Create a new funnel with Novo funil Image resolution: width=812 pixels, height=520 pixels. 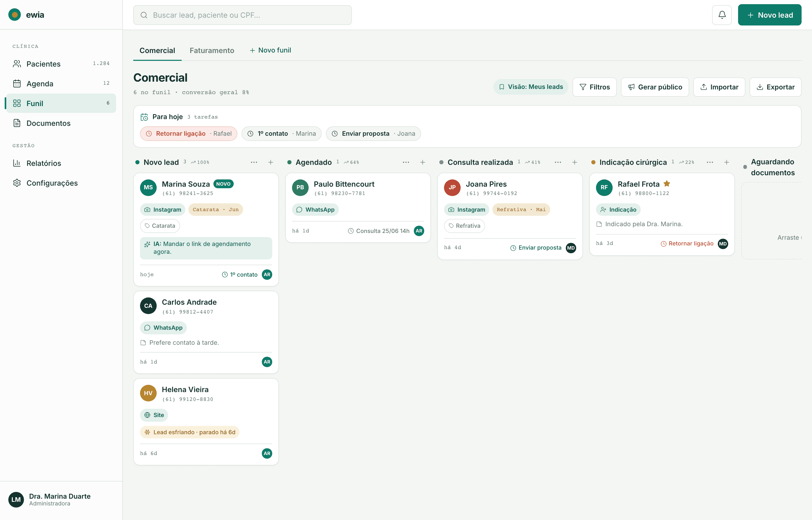(270, 50)
